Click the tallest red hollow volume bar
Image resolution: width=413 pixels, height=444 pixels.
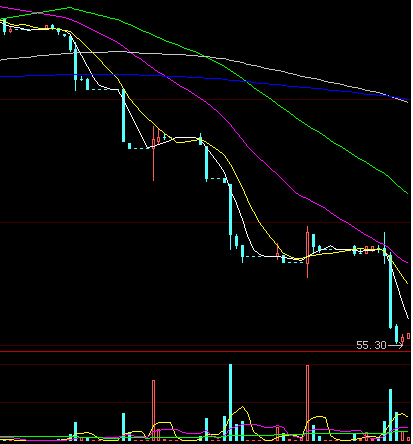click(307, 403)
